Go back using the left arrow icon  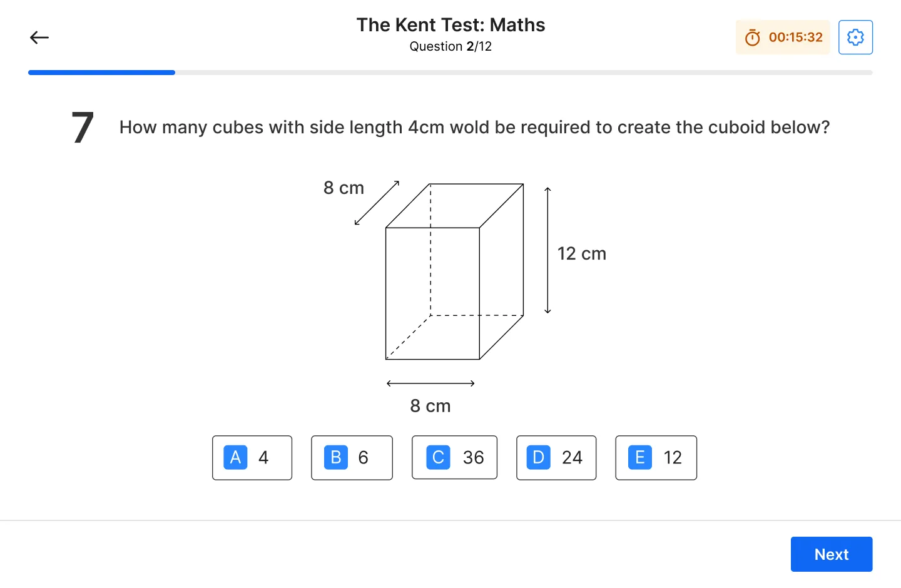click(x=39, y=38)
